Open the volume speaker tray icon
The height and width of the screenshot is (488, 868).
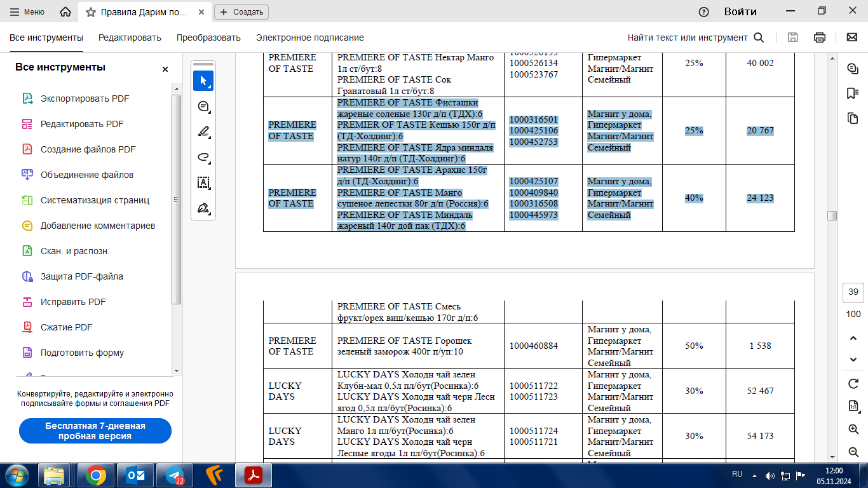[x=770, y=475]
